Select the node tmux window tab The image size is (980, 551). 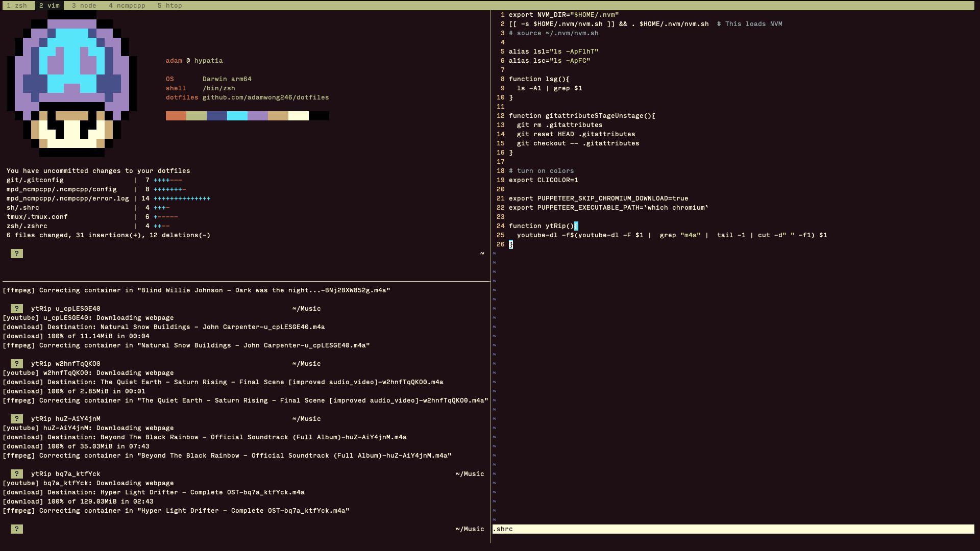tap(84, 6)
